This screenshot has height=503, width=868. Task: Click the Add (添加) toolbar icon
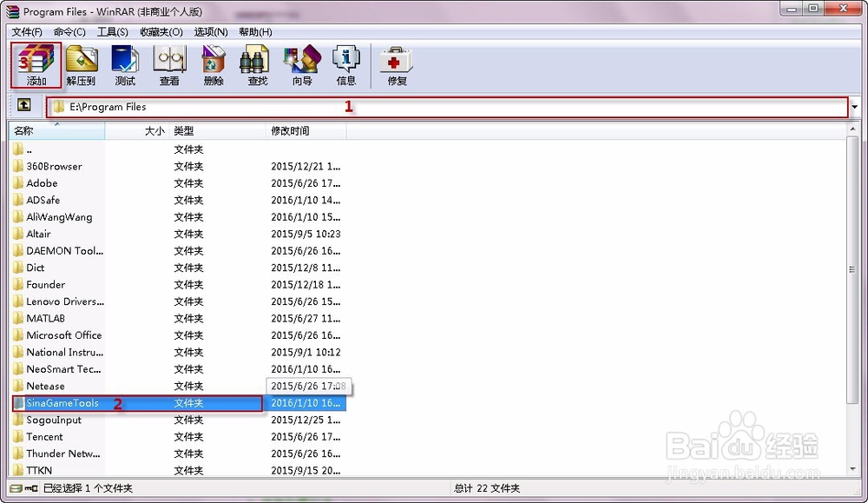click(36, 65)
